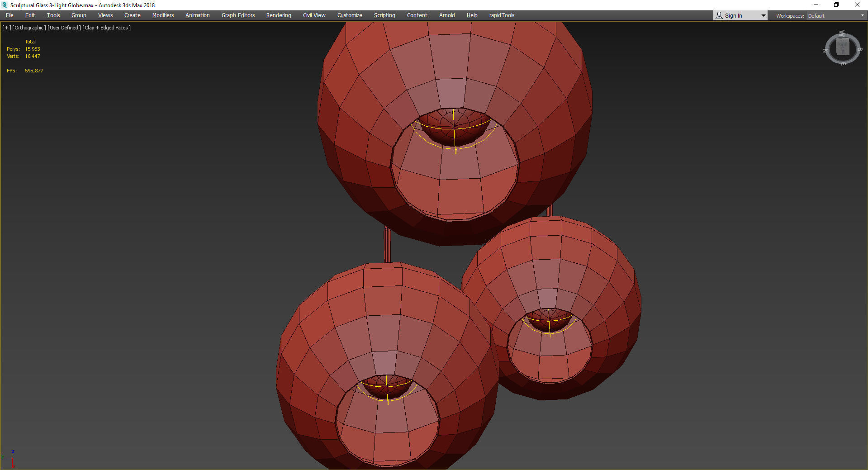The height and width of the screenshot is (470, 868).
Task: Open the Create menu
Action: pos(132,15)
